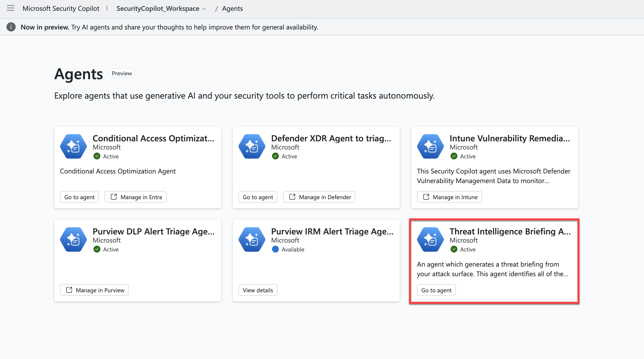644x359 pixels.
Task: Go to Threat Intelligence Briefing agent
Action: pos(436,290)
